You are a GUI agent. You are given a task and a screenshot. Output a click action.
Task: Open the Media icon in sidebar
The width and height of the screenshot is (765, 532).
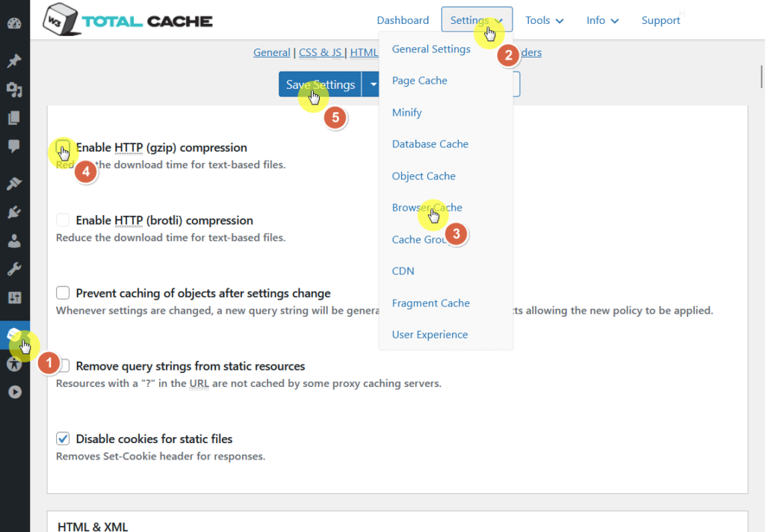pyautogui.click(x=14, y=90)
